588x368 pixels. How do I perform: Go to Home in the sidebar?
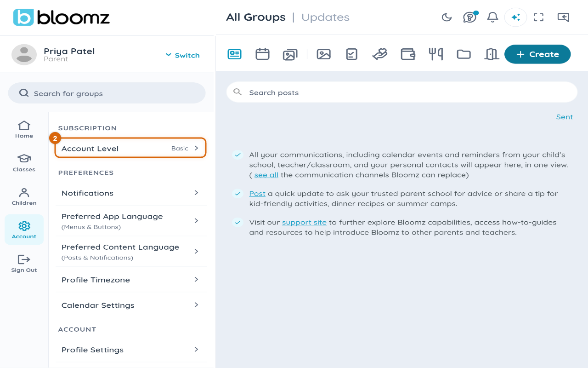pos(24,130)
